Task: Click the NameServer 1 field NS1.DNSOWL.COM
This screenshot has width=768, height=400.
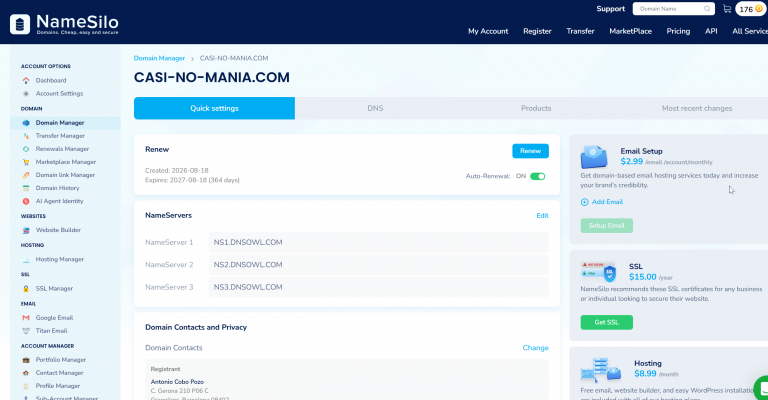Action: (x=379, y=242)
